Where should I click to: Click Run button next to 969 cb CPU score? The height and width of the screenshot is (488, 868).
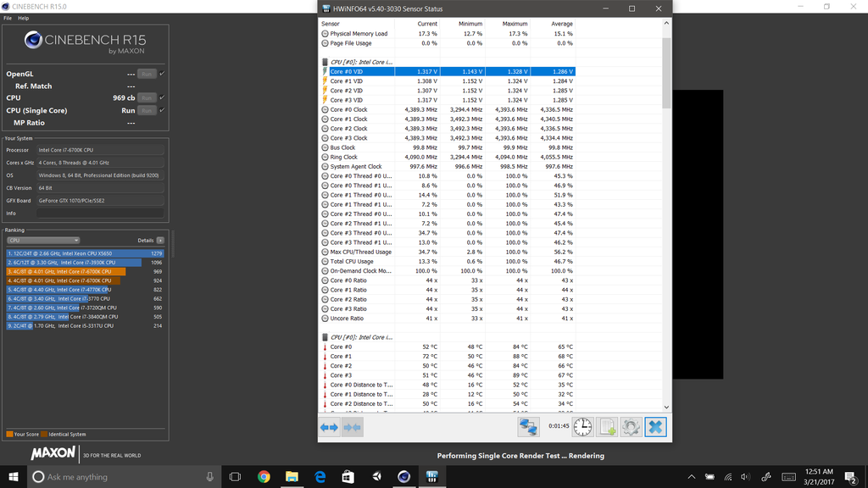(147, 98)
